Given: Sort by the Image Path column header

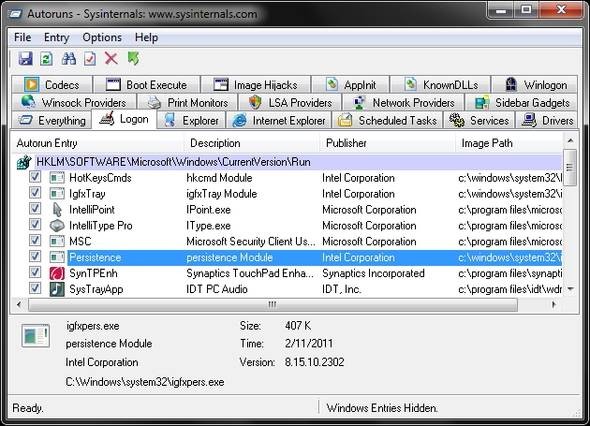Looking at the screenshot, I should [509, 143].
